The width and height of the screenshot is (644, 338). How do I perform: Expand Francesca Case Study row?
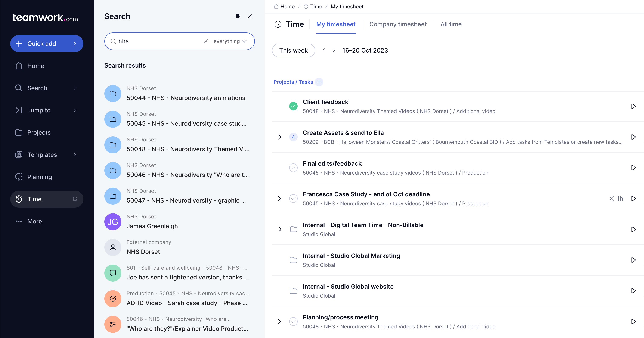[x=280, y=198]
